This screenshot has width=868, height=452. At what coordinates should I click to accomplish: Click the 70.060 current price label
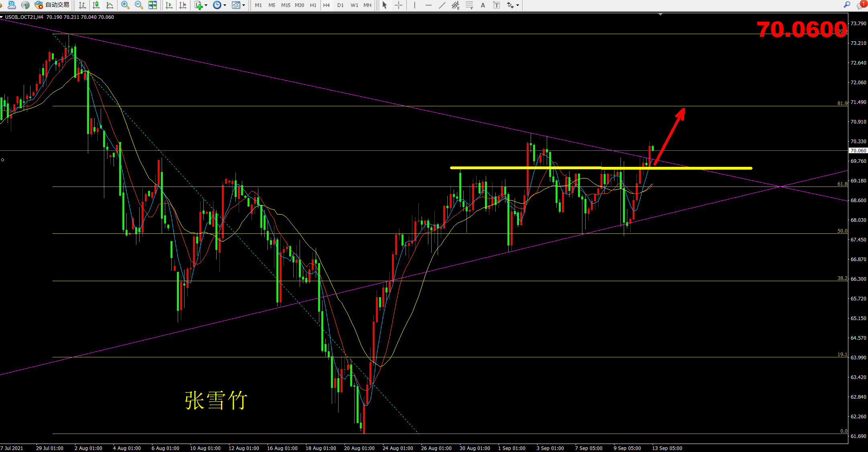coord(858,151)
